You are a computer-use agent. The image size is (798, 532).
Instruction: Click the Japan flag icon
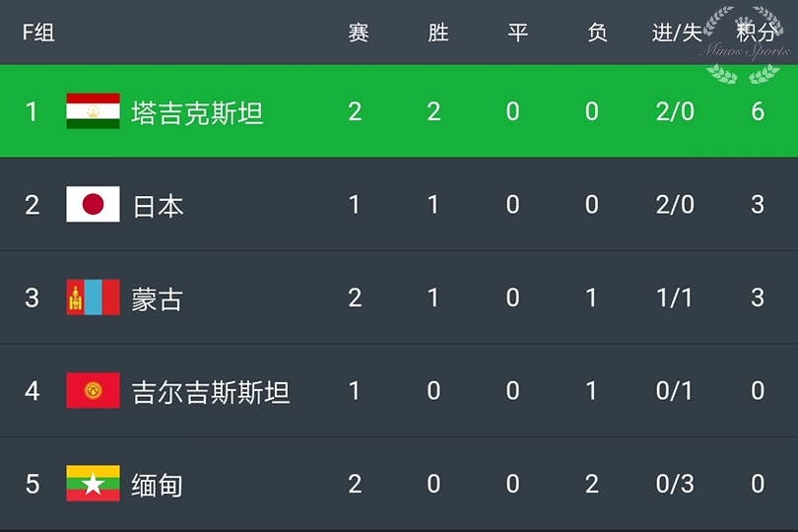click(x=93, y=205)
